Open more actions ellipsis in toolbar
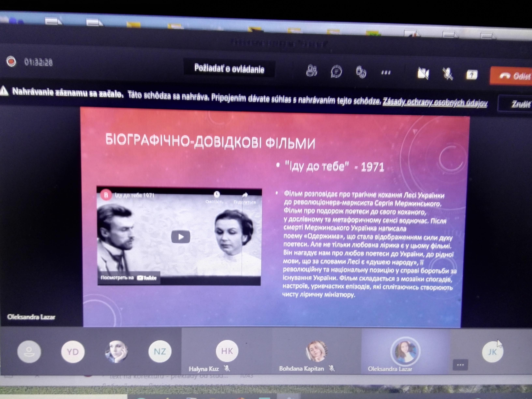The width and height of the screenshot is (532, 399). point(386,72)
